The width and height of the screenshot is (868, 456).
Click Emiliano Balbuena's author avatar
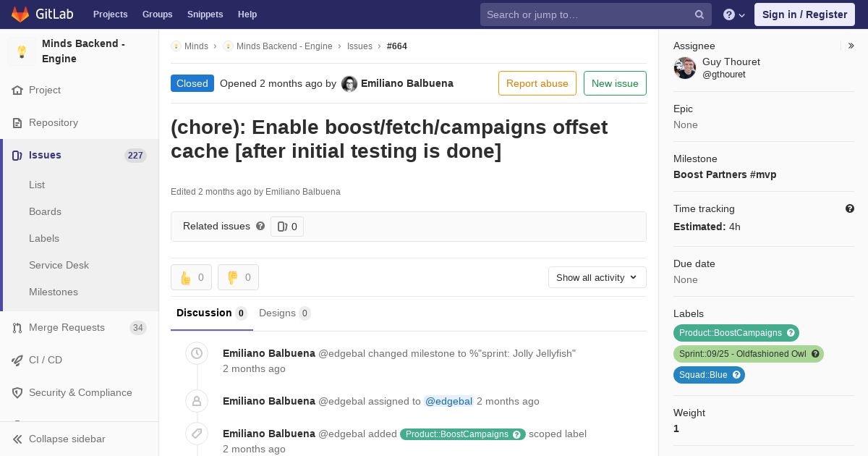tap(349, 84)
